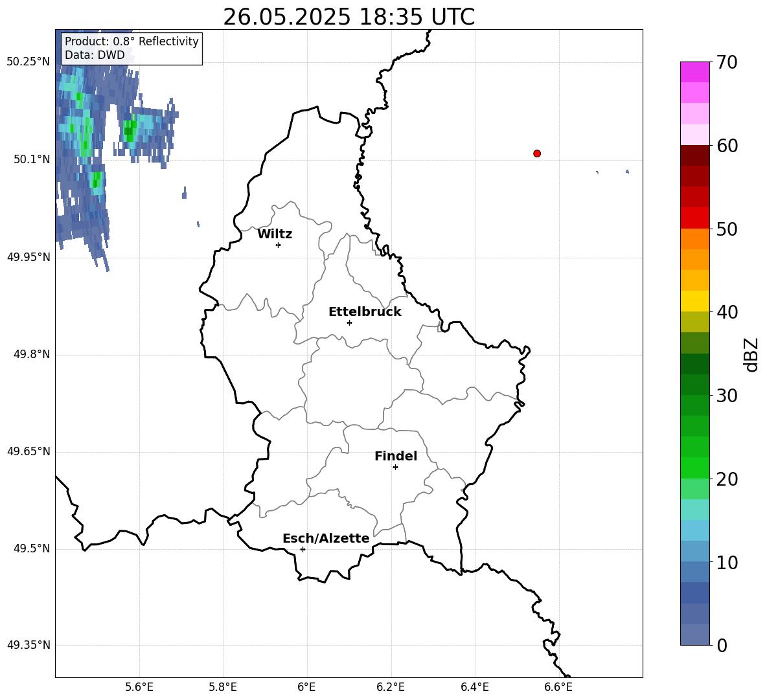Click the Ettelbruck label

tap(365, 312)
